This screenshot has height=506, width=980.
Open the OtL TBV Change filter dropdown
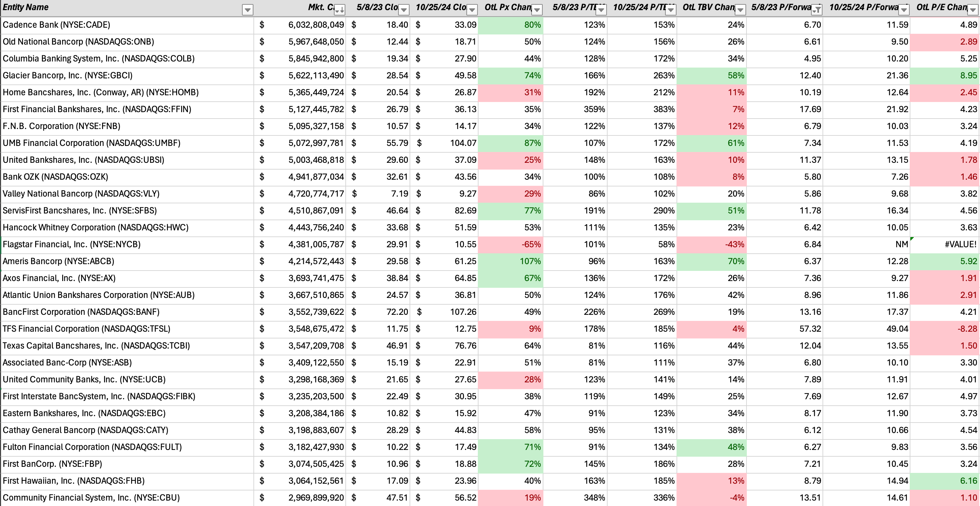pos(740,10)
